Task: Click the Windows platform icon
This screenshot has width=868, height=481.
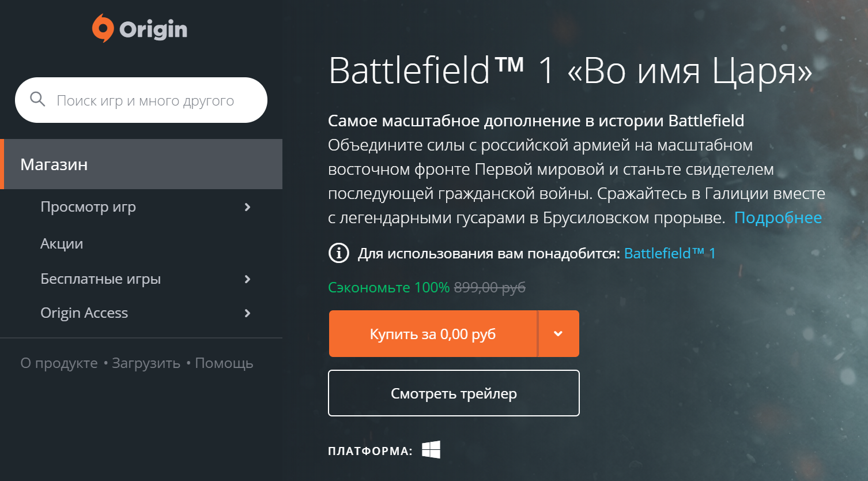Action: click(x=431, y=450)
